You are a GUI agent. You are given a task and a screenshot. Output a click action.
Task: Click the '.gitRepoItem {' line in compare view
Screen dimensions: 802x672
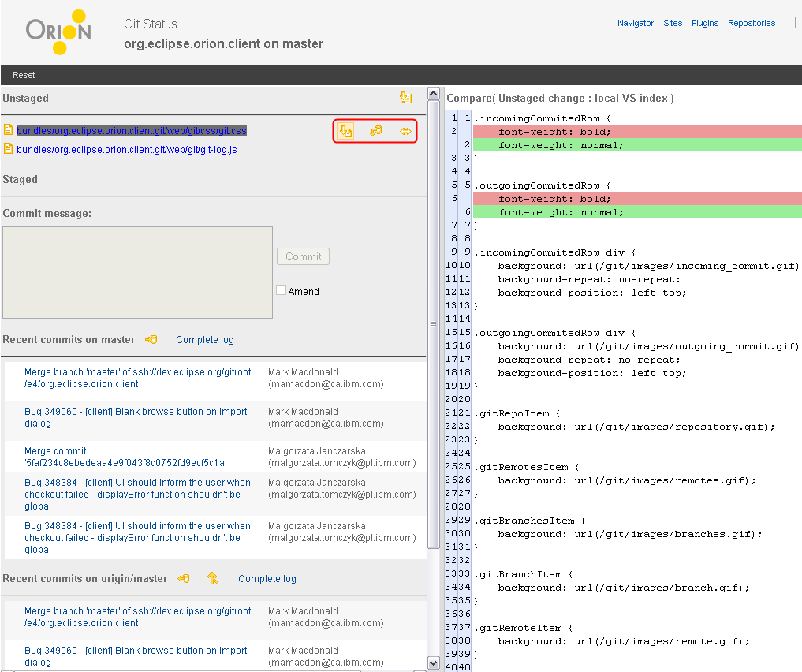coord(517,413)
